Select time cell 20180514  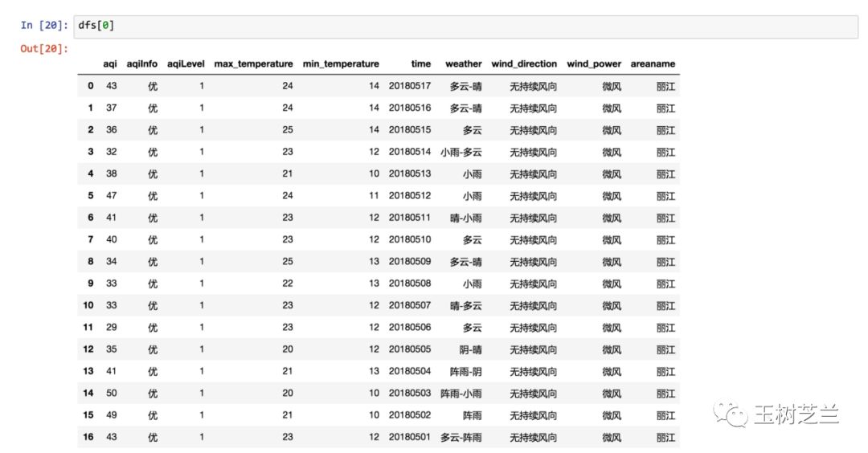pyautogui.click(x=410, y=152)
